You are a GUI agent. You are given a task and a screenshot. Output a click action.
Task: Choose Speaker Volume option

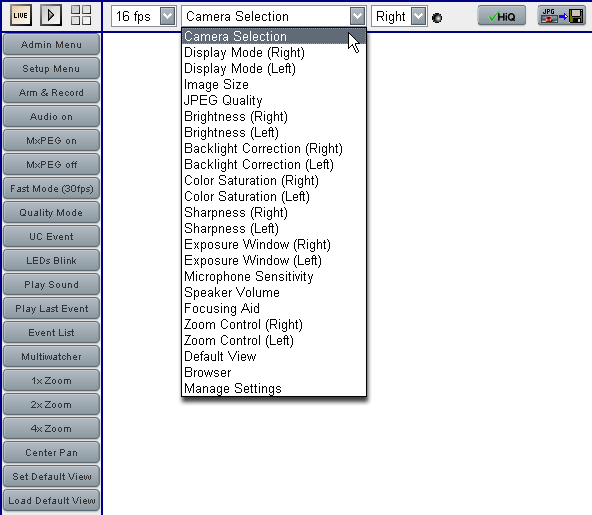pyautogui.click(x=274, y=292)
